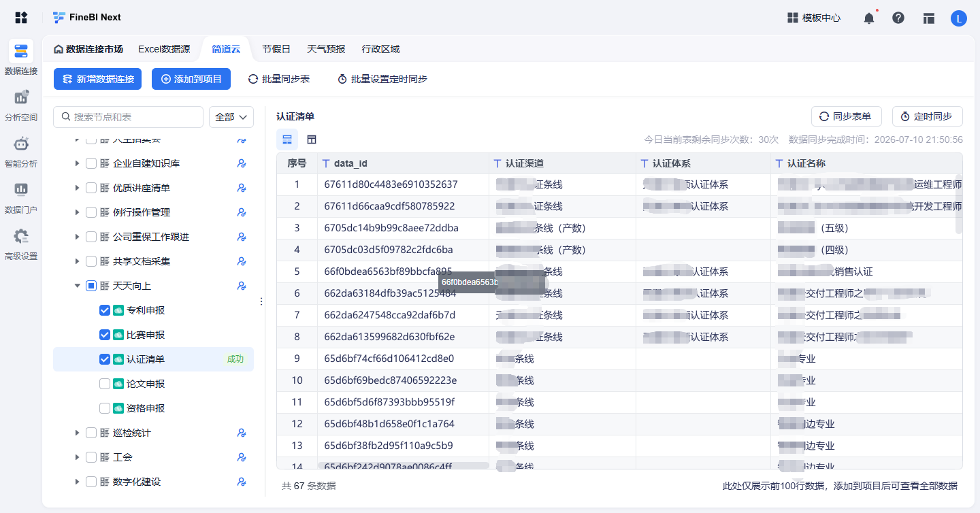Viewport: 980px width, 513px height.
Task: Check the 优质讲座清单 checkbox
Action: (x=91, y=188)
